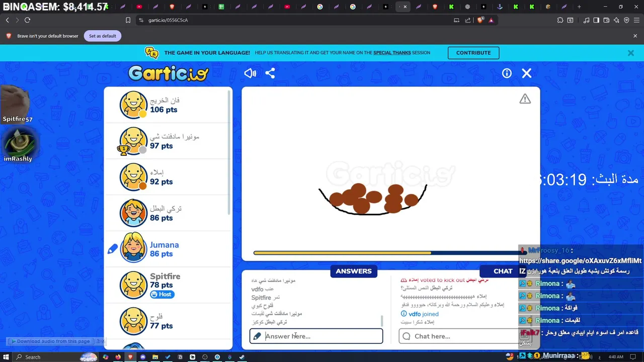Open new browser tab with plus
Viewport: 644px width, 362px height.
(x=579, y=7)
